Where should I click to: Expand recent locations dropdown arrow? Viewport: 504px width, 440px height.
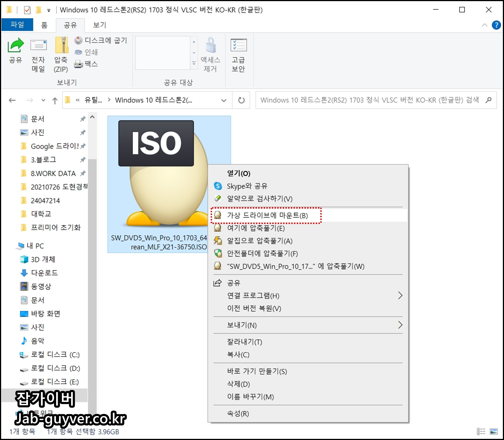[43, 100]
